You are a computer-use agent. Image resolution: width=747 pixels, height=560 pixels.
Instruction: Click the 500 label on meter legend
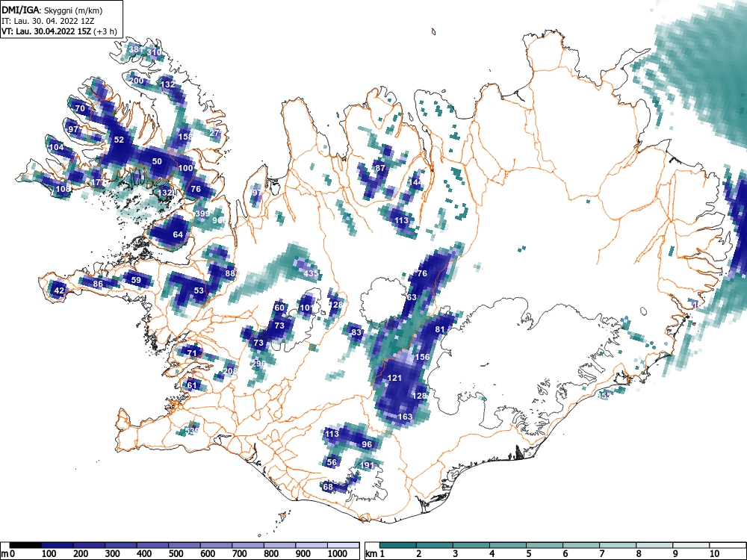click(x=176, y=554)
